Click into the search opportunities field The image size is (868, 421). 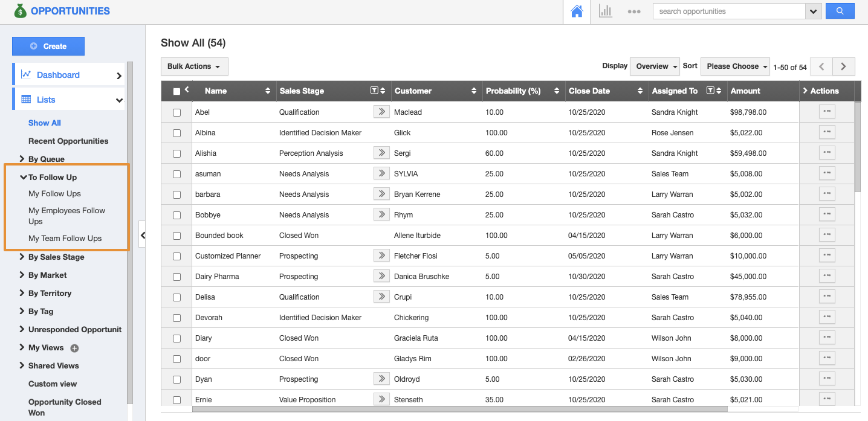click(728, 11)
